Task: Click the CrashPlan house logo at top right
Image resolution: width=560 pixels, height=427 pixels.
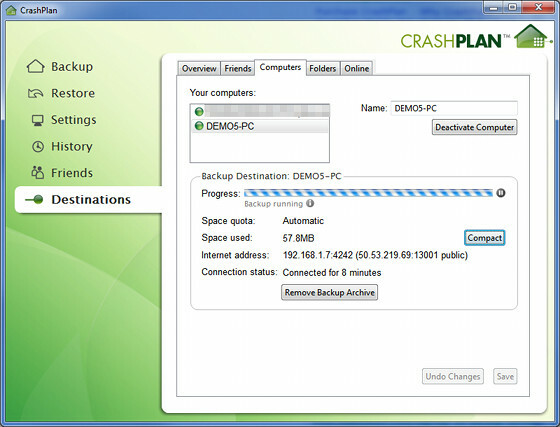Action: (x=531, y=36)
